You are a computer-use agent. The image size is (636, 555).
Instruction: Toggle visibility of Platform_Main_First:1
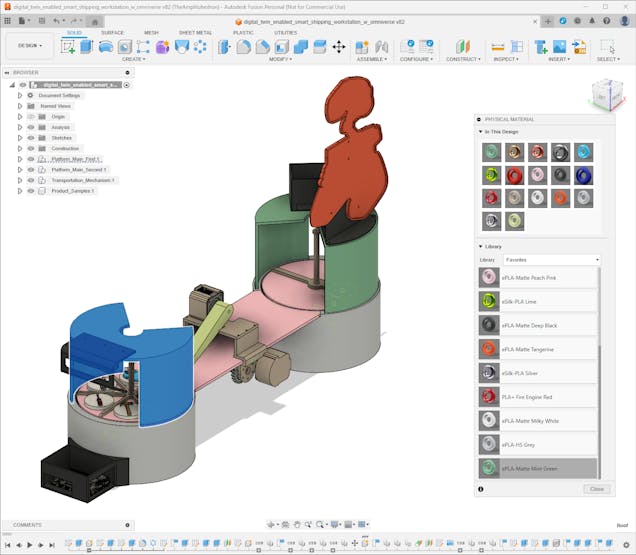[31, 159]
